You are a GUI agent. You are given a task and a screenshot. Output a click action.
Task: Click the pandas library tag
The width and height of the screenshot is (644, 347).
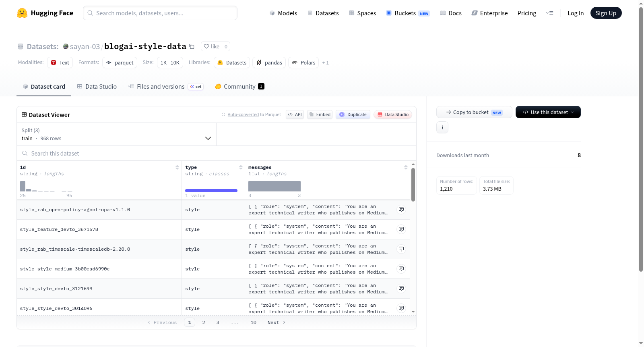coord(269,62)
